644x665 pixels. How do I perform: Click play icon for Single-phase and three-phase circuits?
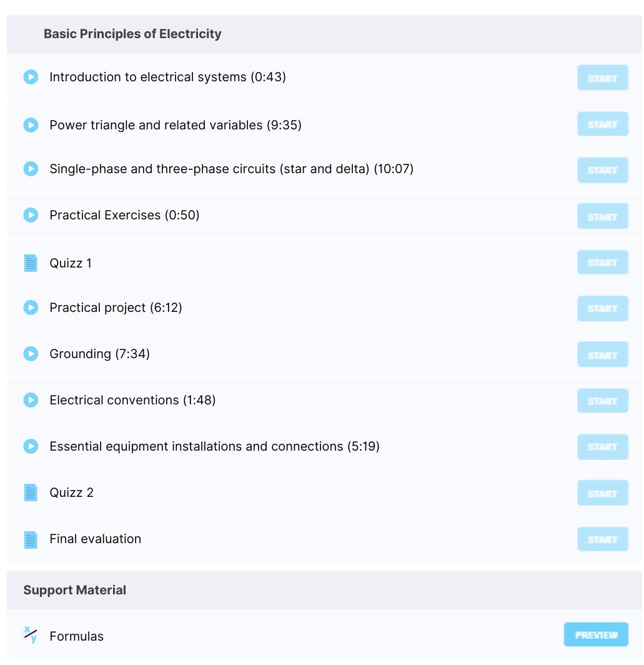[31, 169]
